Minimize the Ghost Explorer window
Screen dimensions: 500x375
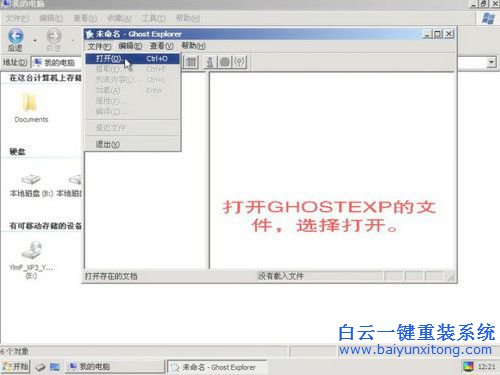click(427, 34)
